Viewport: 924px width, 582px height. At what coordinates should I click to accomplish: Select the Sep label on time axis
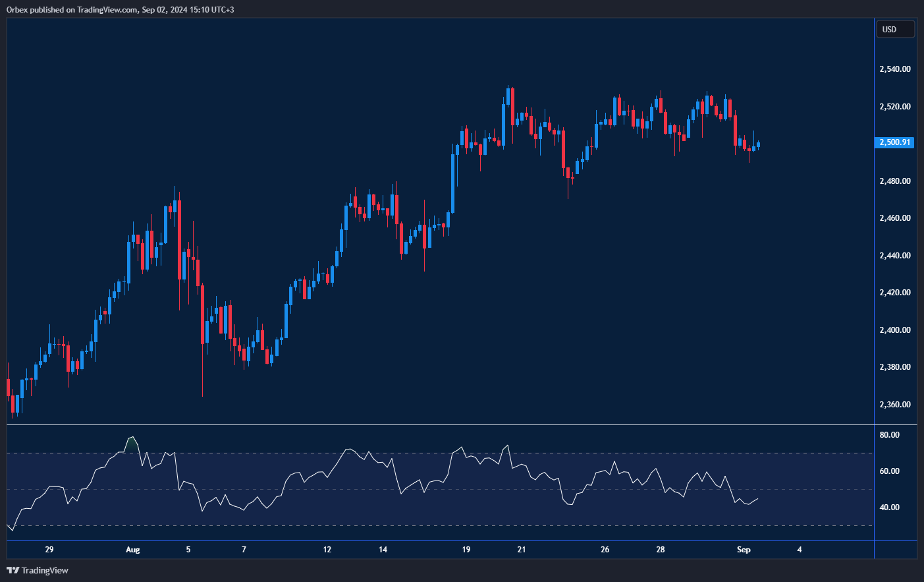[x=744, y=550]
